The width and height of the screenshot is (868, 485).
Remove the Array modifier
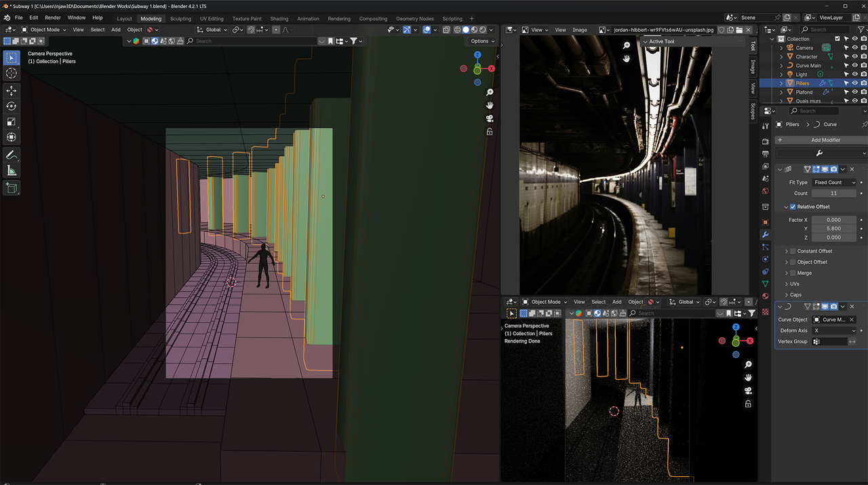852,169
